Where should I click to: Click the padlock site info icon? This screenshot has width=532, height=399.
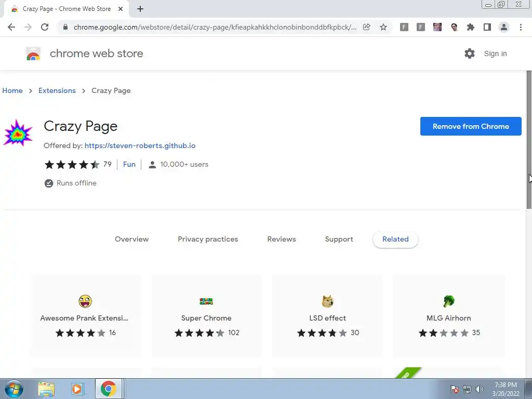coord(65,27)
